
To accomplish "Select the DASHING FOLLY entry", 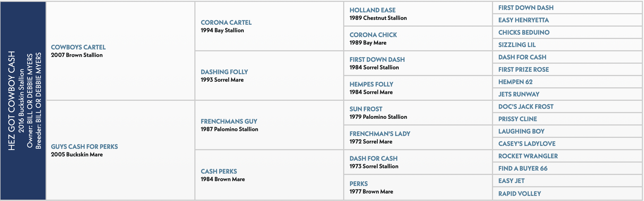I will coord(224,72).
